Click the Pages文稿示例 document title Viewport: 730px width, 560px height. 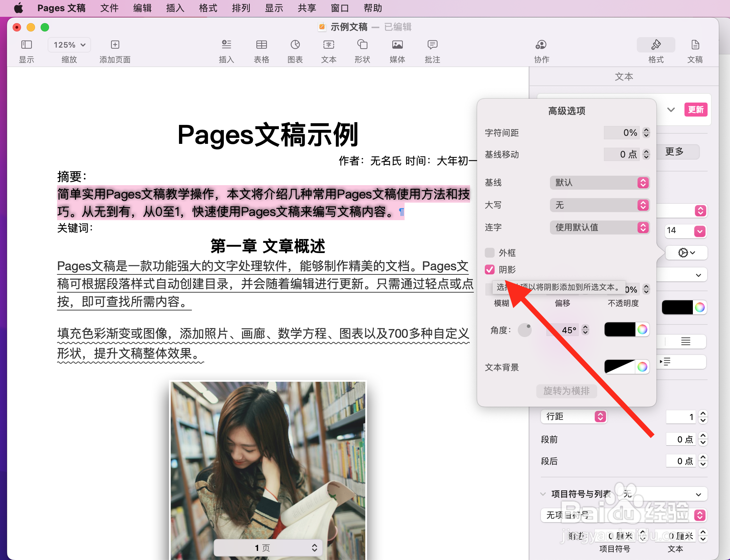(268, 135)
